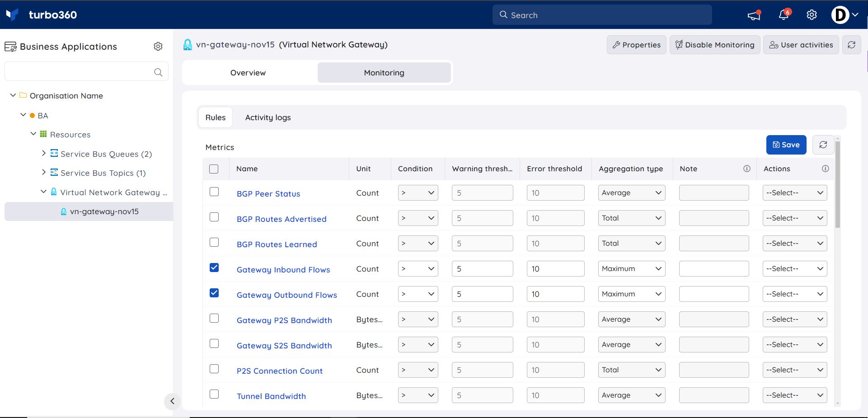
Task: Open Business Applications settings gear
Action: [x=158, y=46]
